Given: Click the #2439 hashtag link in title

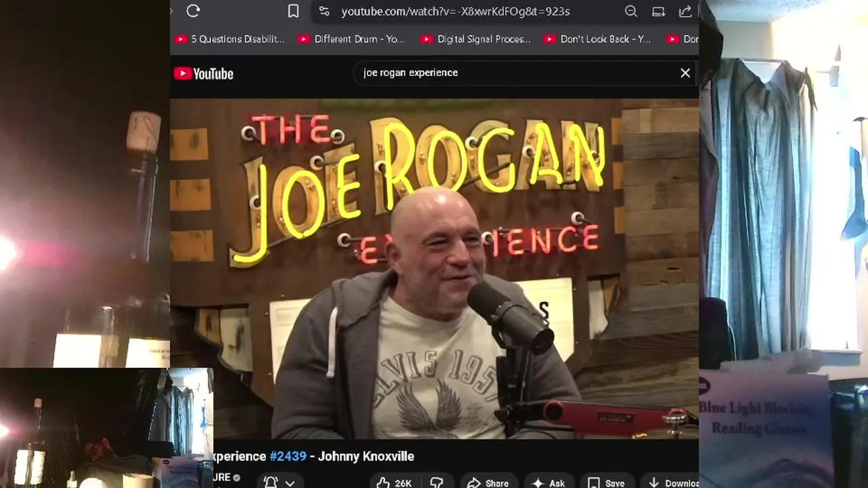Looking at the screenshot, I should pyautogui.click(x=288, y=456).
